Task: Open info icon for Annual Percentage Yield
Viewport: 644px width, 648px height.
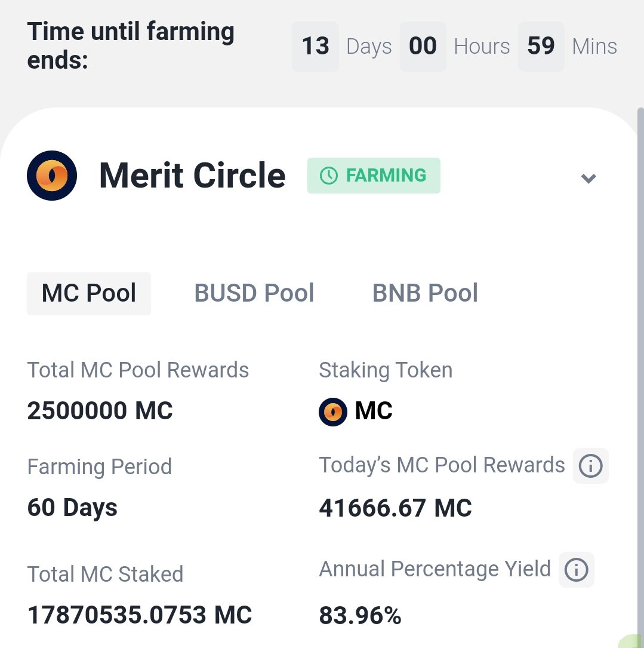Action: (576, 570)
